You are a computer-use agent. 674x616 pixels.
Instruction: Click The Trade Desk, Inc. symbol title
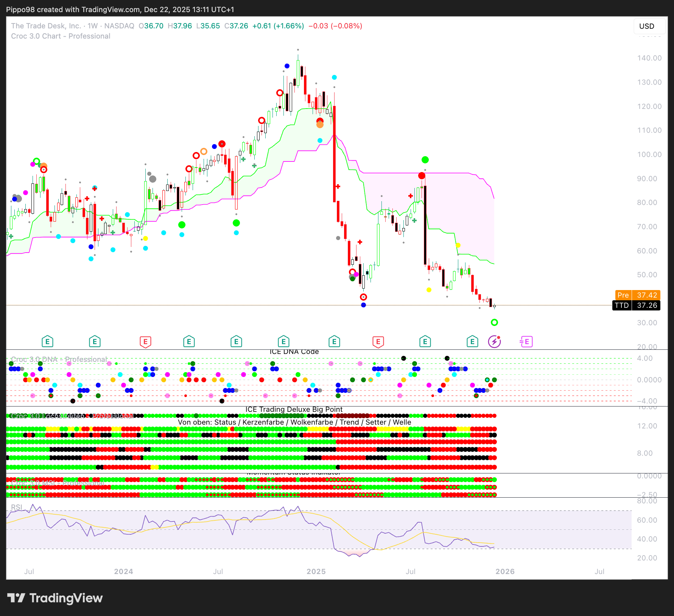pyautogui.click(x=46, y=26)
